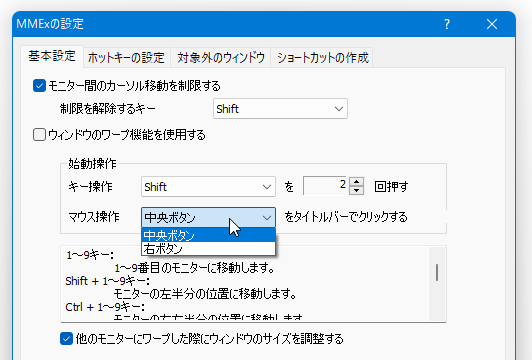Click the Ctrl + 1〜9キー: line
Image resolution: width=532 pixels, height=360 pixels.
[x=105, y=307]
